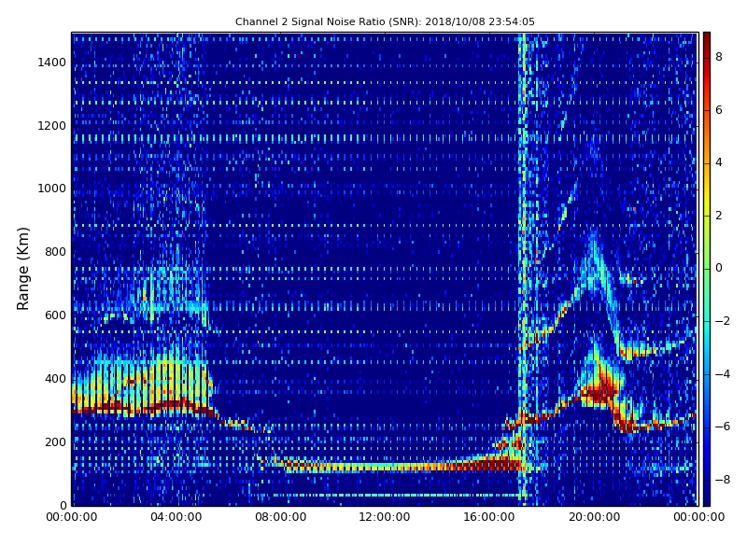Click the 04:00:00 time tick label

[x=176, y=517]
